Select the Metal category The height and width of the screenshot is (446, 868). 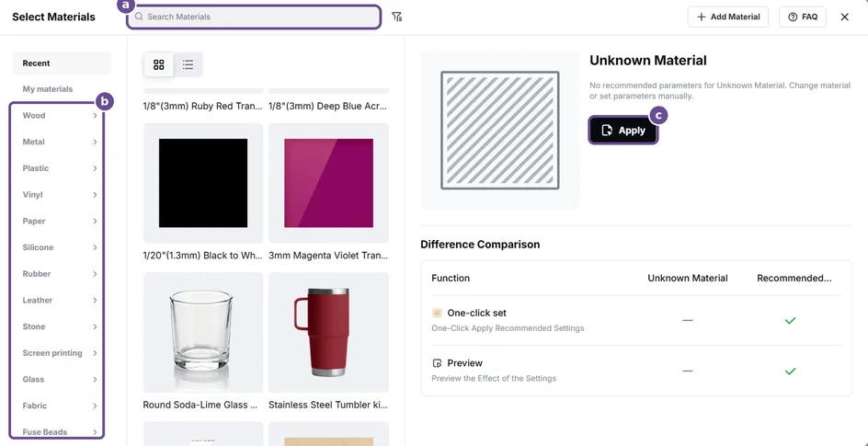click(x=33, y=143)
